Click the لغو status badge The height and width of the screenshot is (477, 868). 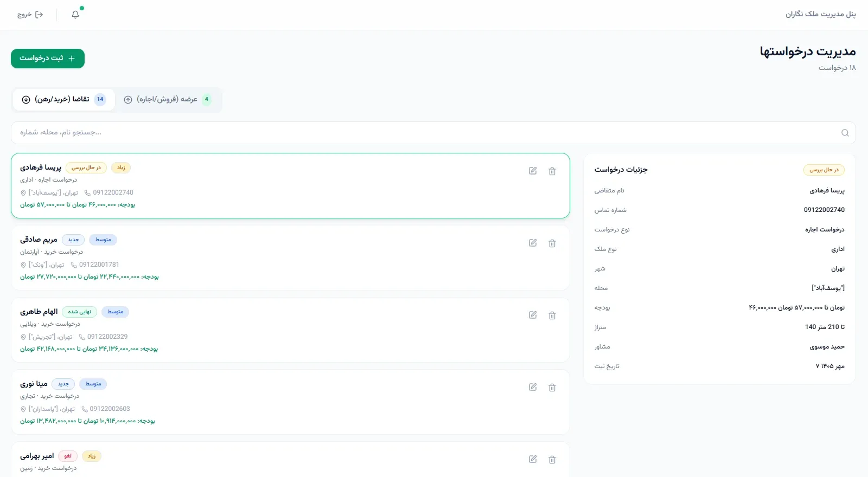click(x=68, y=456)
